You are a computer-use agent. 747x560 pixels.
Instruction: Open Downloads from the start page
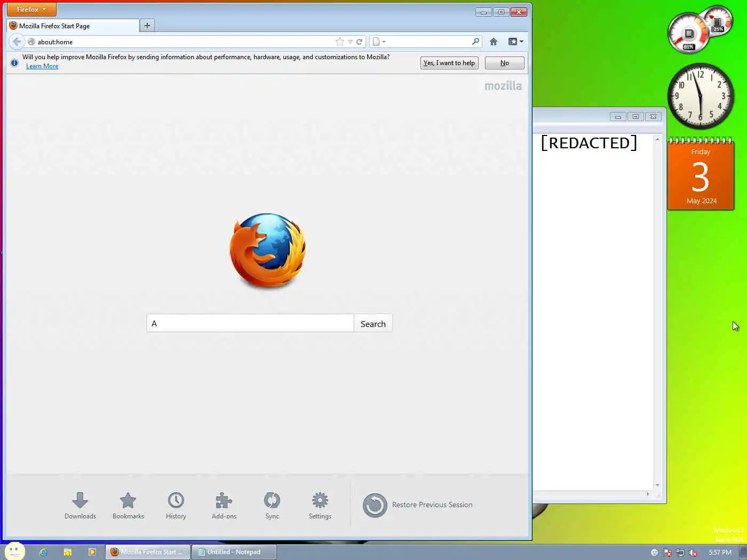[80, 506]
